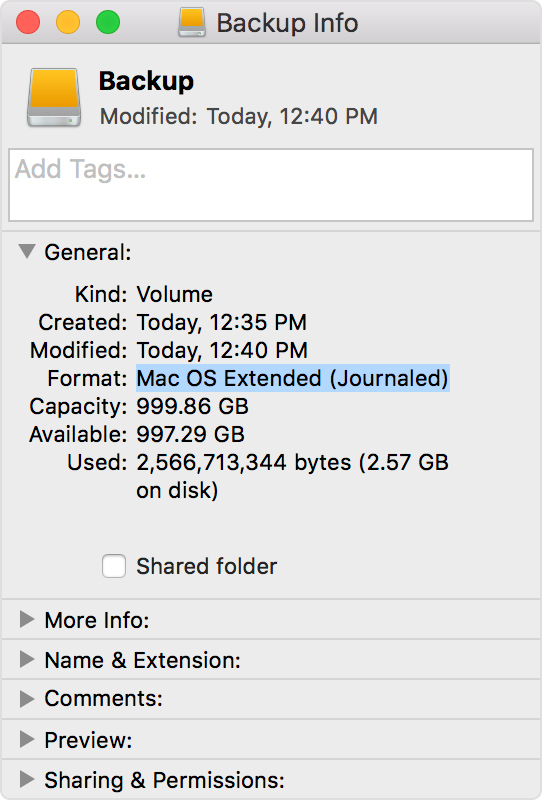
Task: Click the small drive icon in title bar
Action: pos(192,22)
